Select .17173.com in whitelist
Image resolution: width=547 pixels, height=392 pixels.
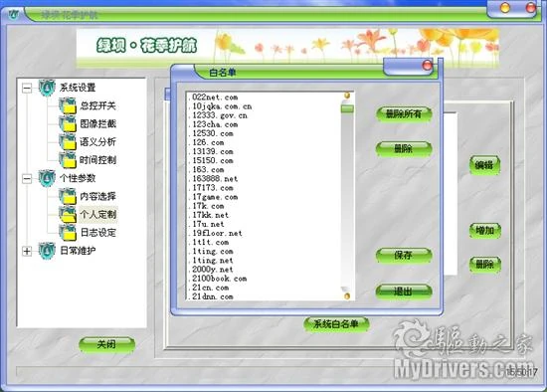pos(211,188)
